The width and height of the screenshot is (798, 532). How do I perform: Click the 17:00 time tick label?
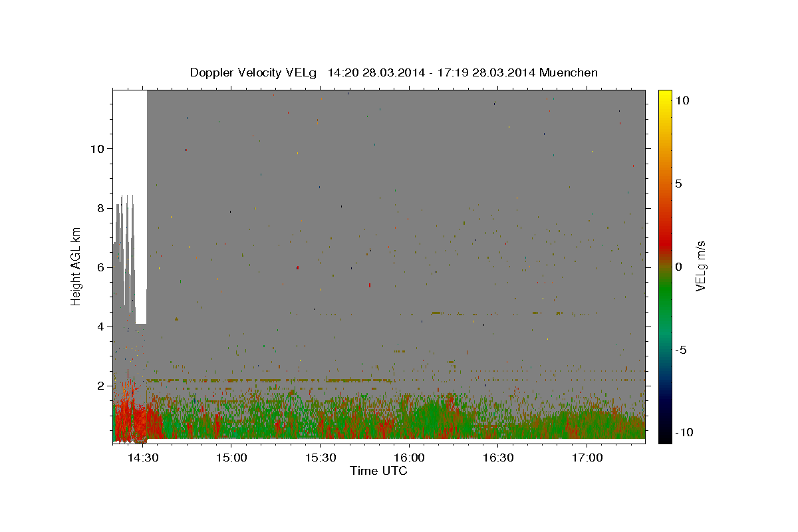[x=587, y=458]
